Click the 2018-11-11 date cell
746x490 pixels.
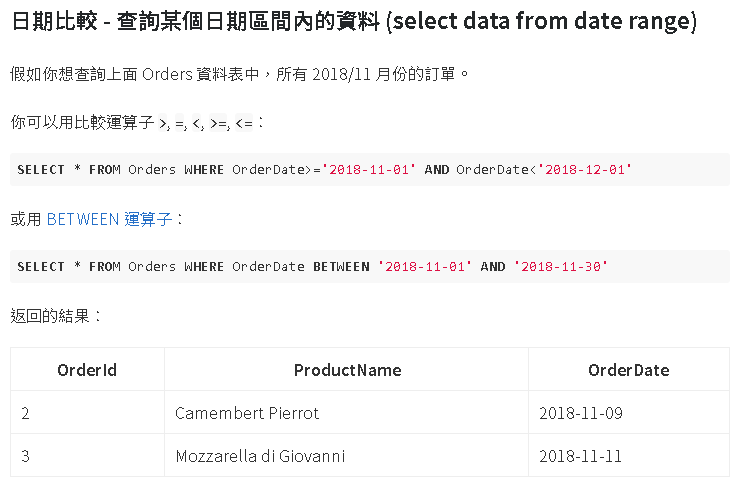(x=629, y=456)
